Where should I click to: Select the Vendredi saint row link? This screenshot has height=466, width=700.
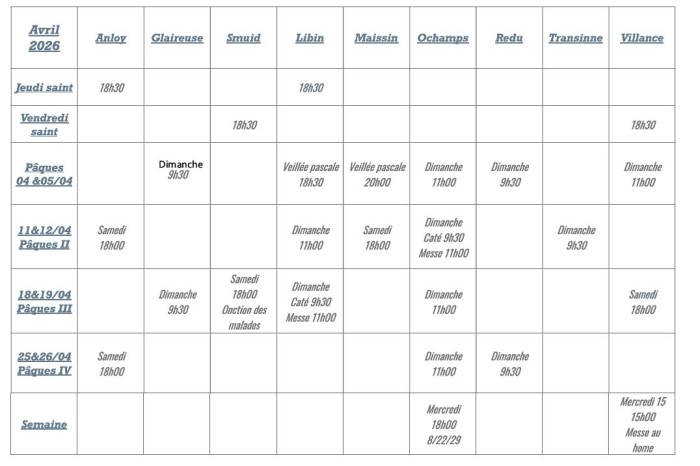click(x=43, y=124)
